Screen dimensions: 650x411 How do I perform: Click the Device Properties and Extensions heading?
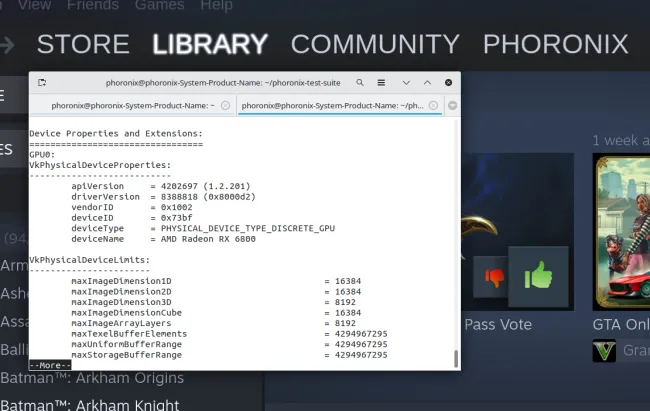pos(116,134)
